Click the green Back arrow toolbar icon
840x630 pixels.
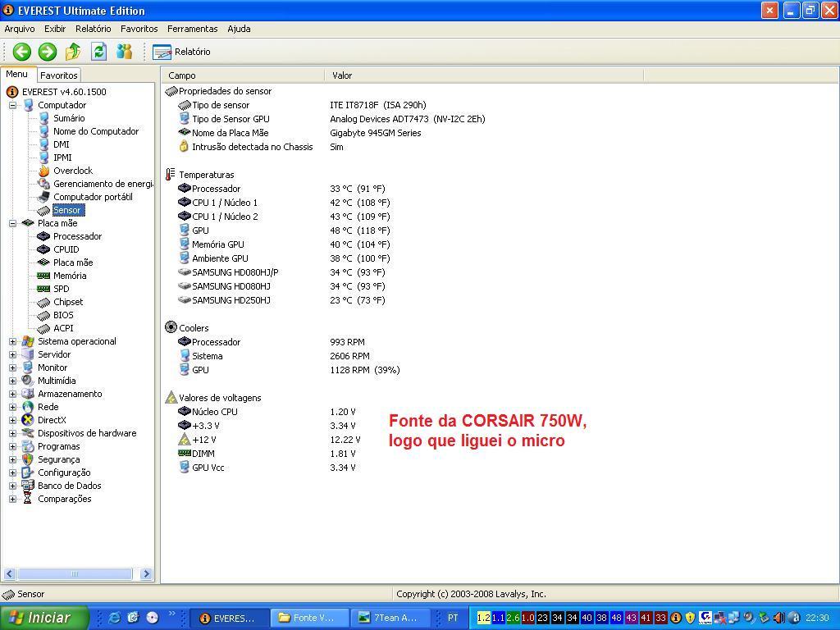[x=21, y=52]
